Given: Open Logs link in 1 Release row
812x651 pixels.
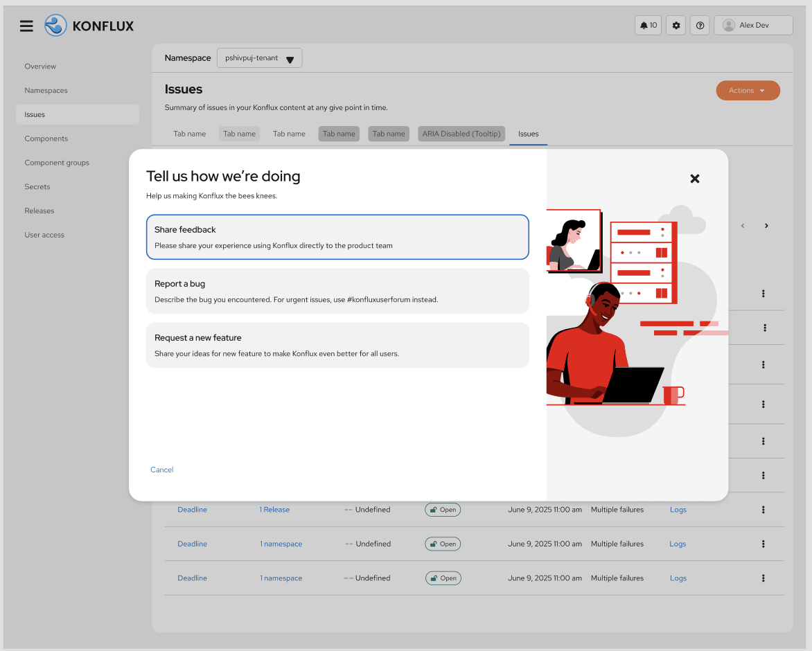Looking at the screenshot, I should coord(678,510).
